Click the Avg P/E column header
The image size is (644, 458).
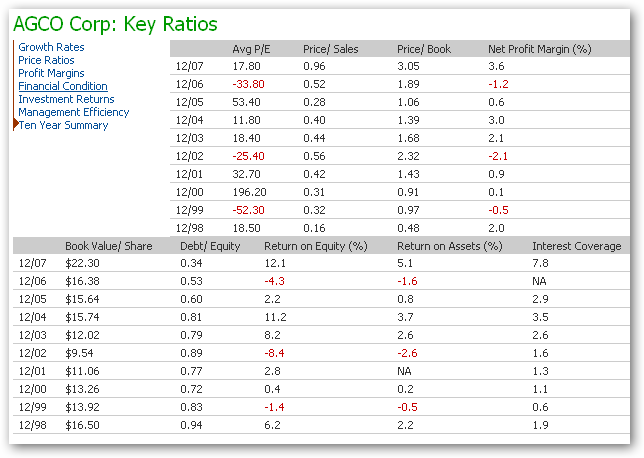[252, 49]
